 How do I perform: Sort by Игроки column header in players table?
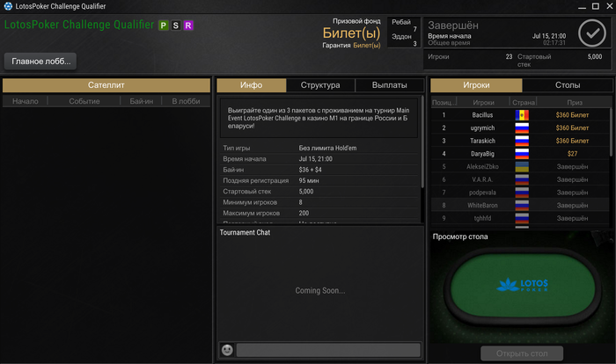click(483, 103)
